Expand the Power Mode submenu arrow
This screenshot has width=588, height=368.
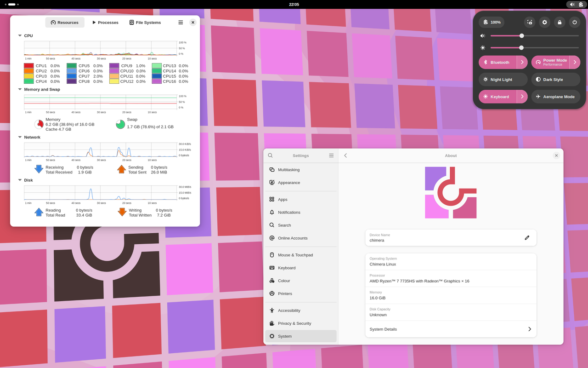coord(575,62)
